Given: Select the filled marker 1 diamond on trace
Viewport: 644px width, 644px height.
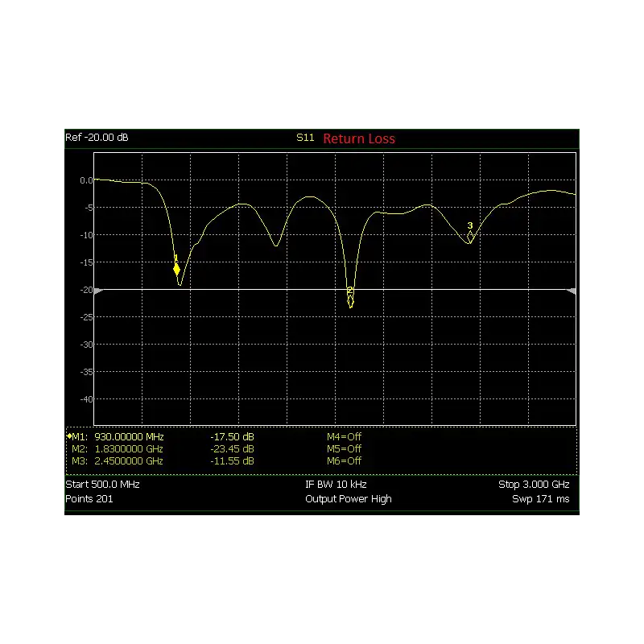Looking at the screenshot, I should (x=176, y=270).
